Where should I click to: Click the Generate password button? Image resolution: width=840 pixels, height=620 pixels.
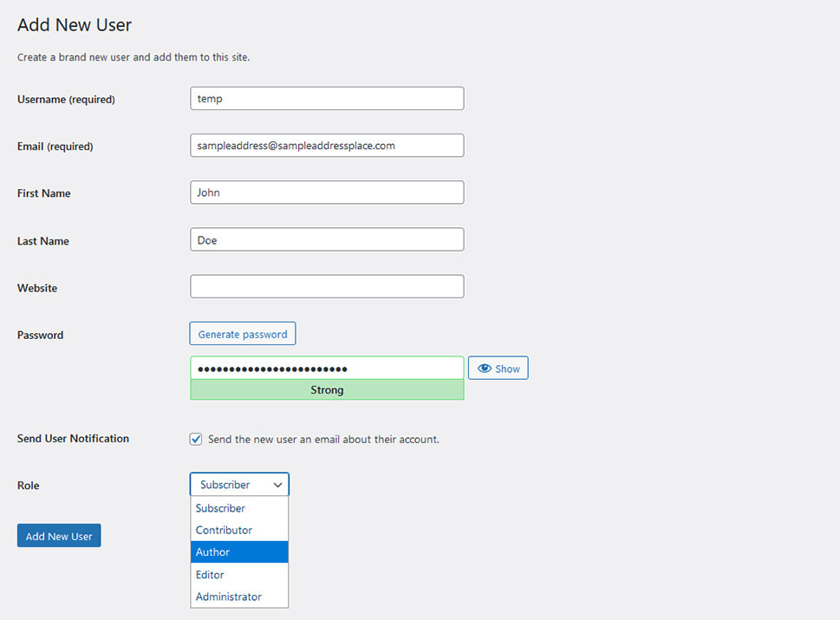(x=243, y=334)
